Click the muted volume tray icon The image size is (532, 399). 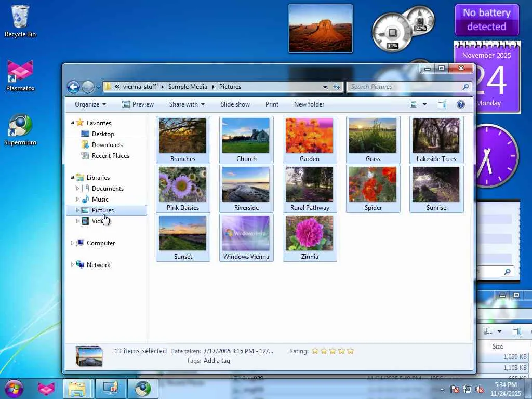point(480,389)
